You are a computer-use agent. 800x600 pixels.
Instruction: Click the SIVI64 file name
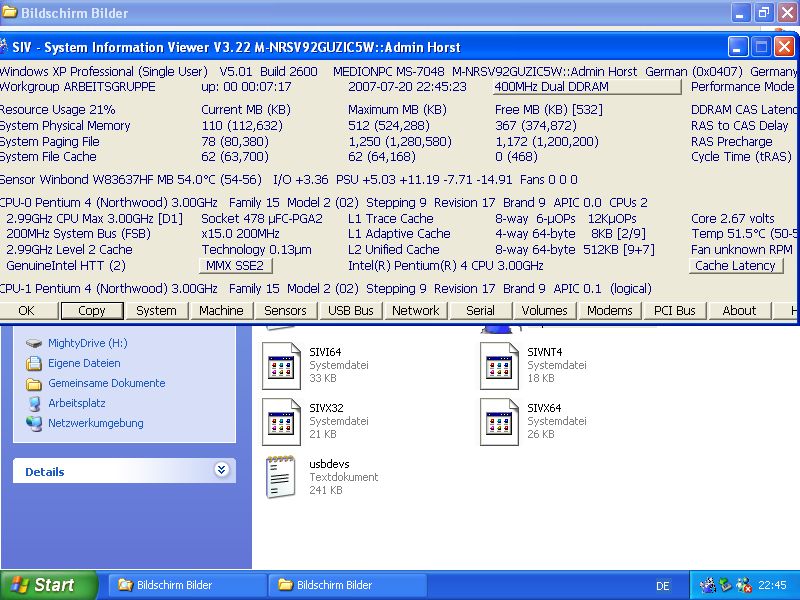[325, 352]
